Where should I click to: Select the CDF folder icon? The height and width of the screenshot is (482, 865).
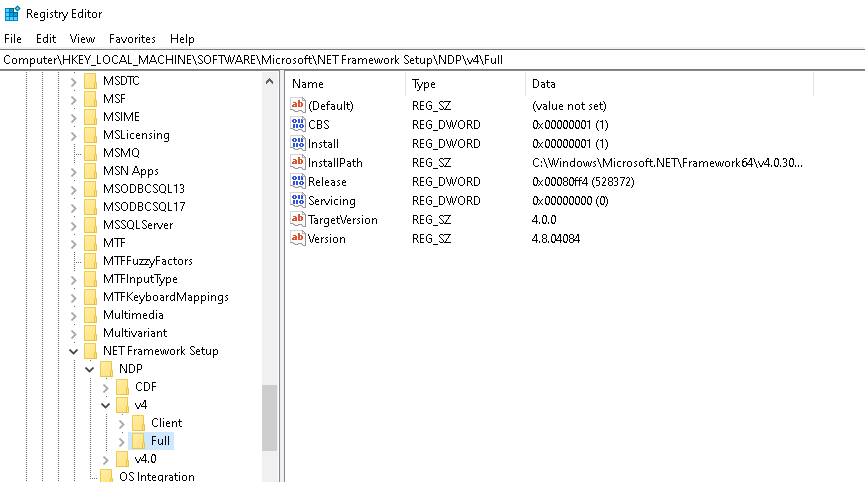122,387
